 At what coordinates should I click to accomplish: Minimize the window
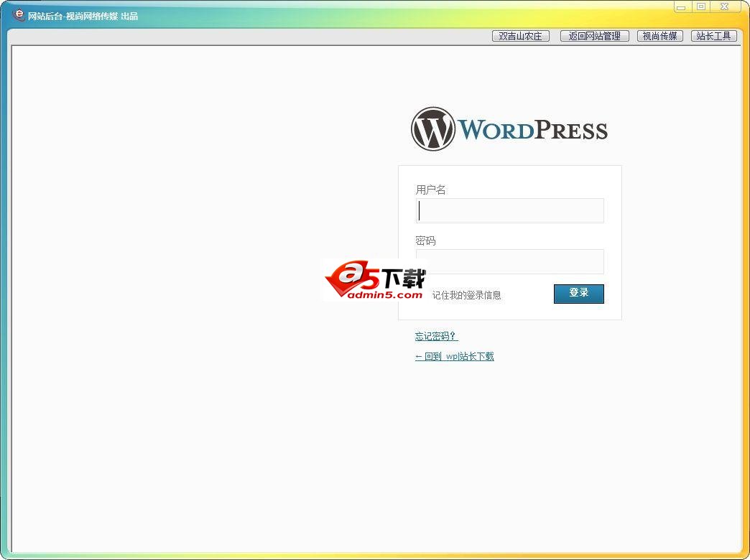point(680,6)
